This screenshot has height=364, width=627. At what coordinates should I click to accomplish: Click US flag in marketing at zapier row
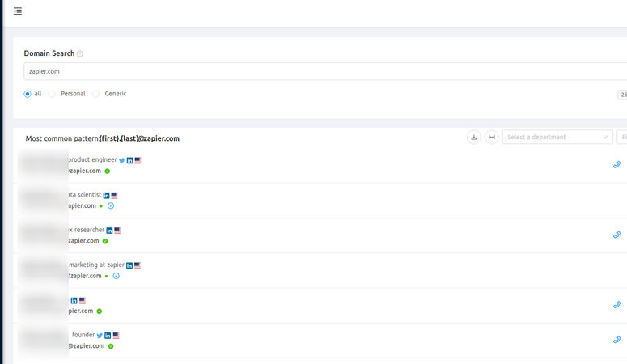[138, 265]
